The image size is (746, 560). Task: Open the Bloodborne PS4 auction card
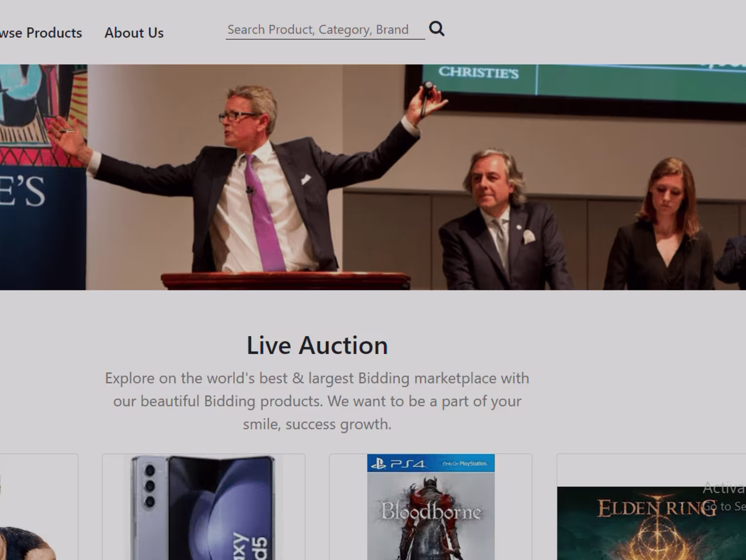tap(431, 507)
